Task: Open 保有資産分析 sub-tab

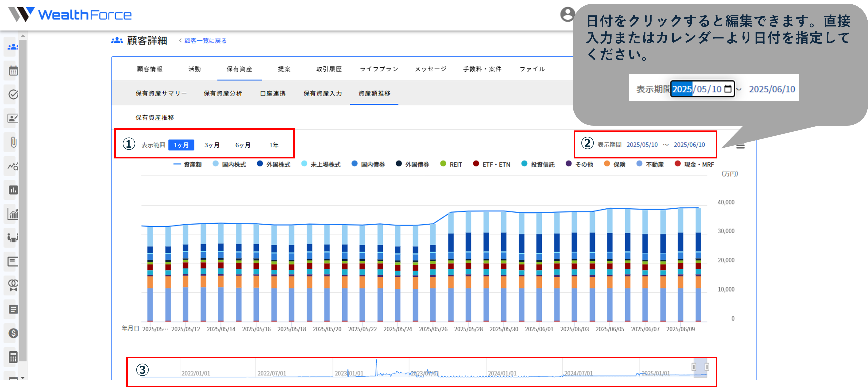Action: (x=223, y=93)
